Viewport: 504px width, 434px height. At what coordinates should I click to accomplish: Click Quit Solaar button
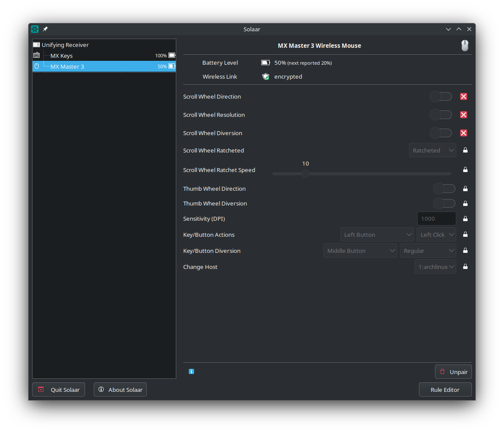pyautogui.click(x=59, y=390)
